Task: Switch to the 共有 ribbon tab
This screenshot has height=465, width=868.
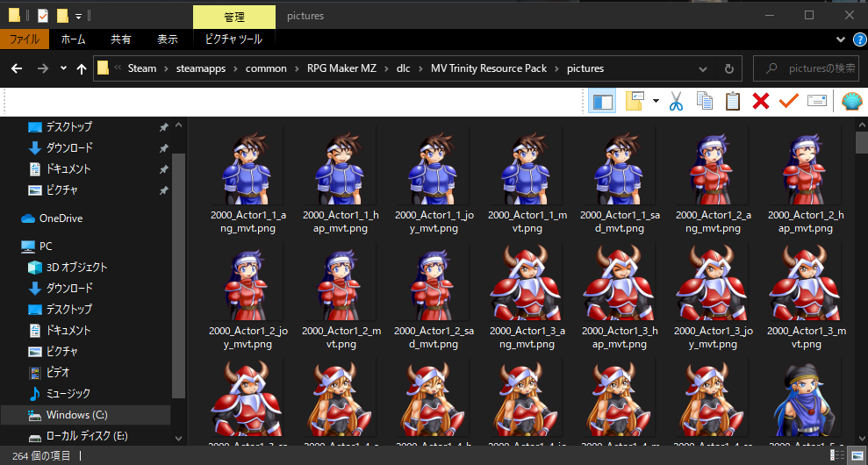Action: [121, 39]
